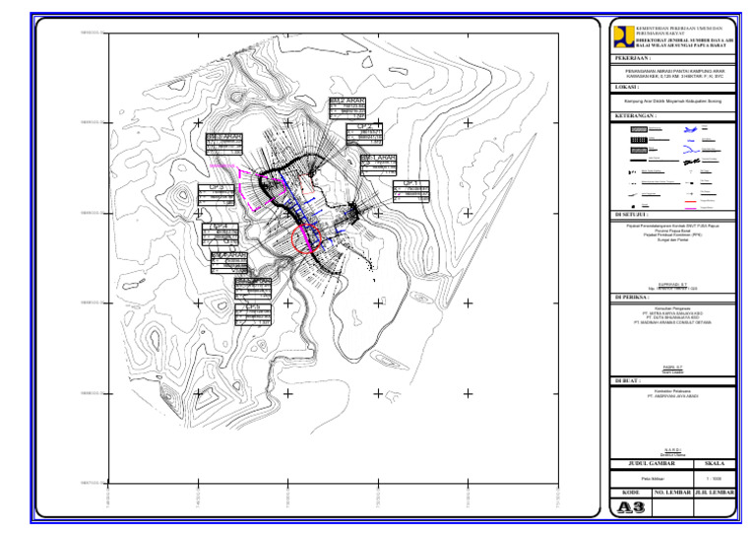Click the "DI SETUJUI :" heading
756x535 pixels.
click(632, 215)
